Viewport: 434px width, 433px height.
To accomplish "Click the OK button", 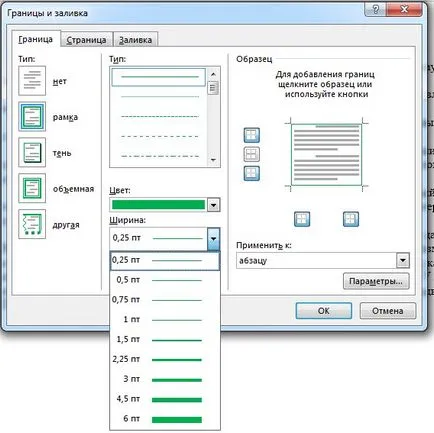I will click(x=324, y=311).
